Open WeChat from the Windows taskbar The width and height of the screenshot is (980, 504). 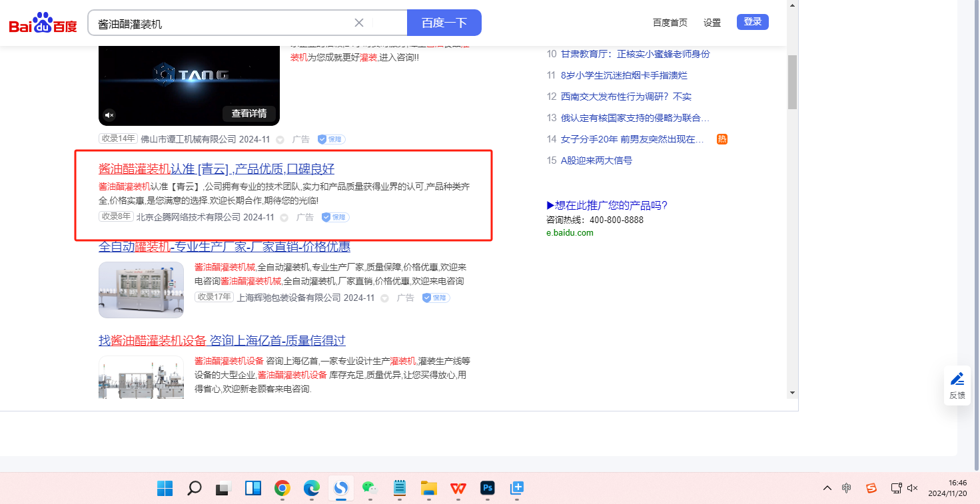click(x=370, y=489)
